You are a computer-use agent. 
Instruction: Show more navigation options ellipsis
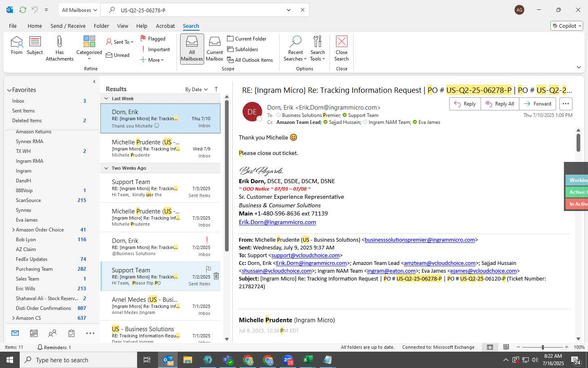(90, 333)
